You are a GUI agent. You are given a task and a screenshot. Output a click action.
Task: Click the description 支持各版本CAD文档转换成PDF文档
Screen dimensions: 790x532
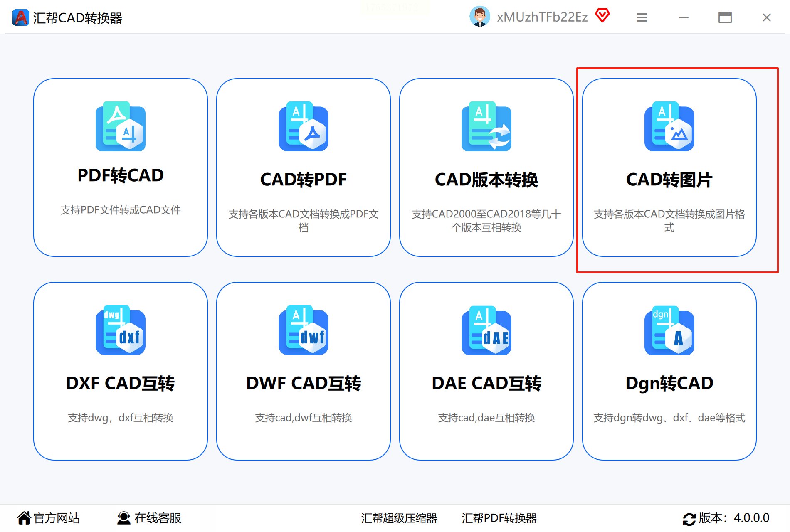point(304,221)
